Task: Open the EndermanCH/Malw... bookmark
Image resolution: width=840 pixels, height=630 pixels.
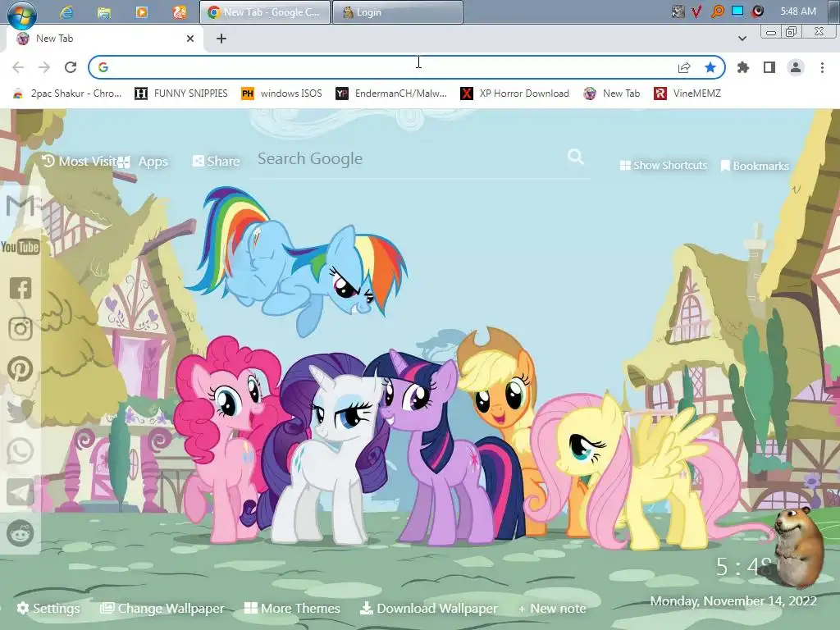Action: (391, 94)
